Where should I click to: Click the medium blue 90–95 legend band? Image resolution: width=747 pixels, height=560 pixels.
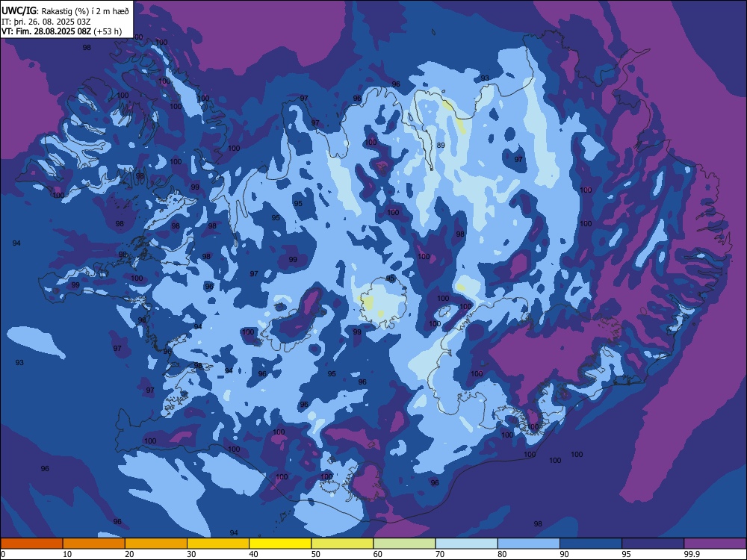(x=591, y=544)
